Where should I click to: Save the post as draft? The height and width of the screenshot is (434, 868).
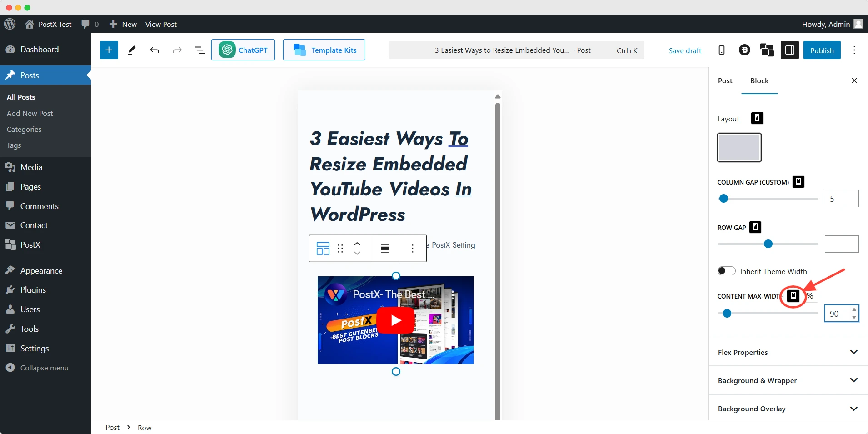[685, 50]
